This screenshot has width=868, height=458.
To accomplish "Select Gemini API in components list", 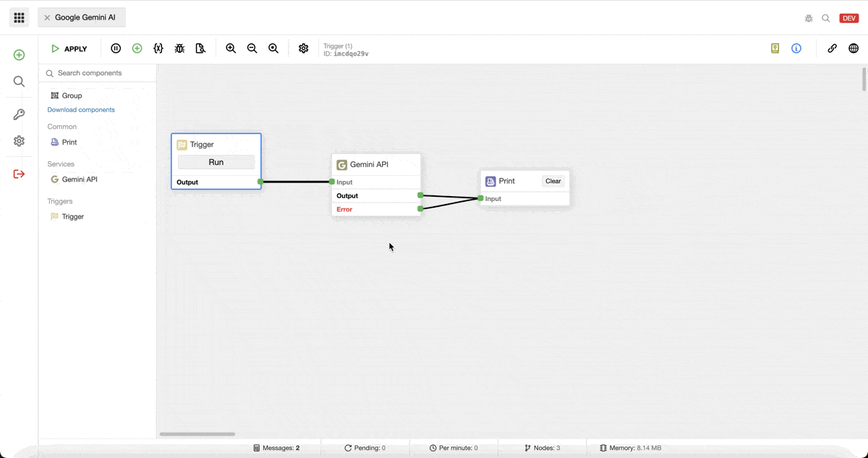I will (80, 179).
